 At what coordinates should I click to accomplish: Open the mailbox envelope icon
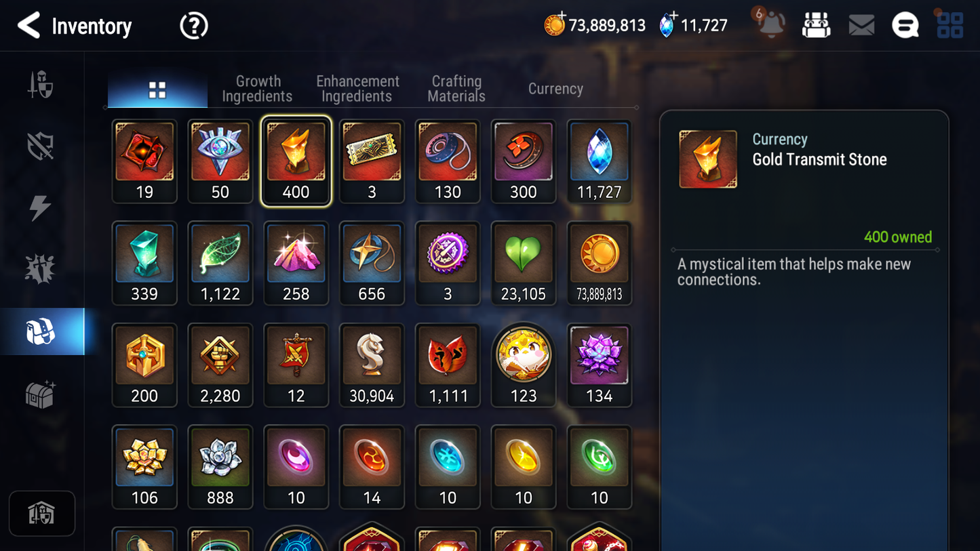click(x=861, y=26)
